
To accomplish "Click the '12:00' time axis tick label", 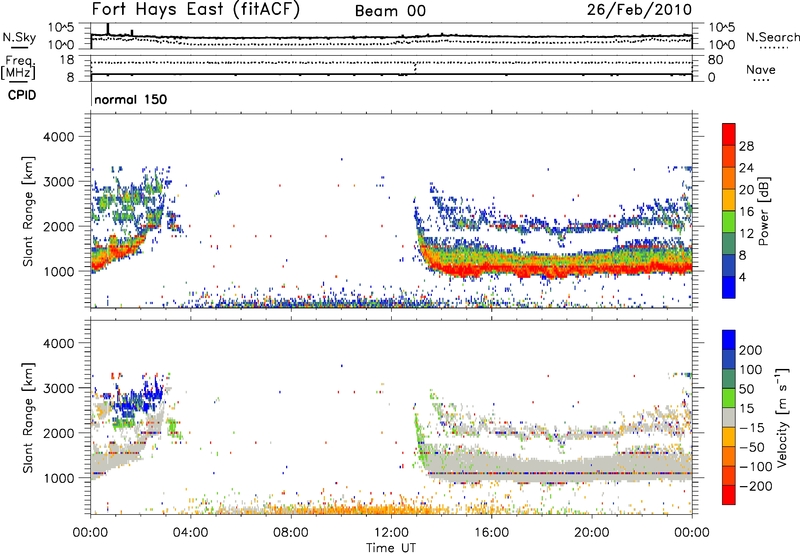I will point(391,533).
